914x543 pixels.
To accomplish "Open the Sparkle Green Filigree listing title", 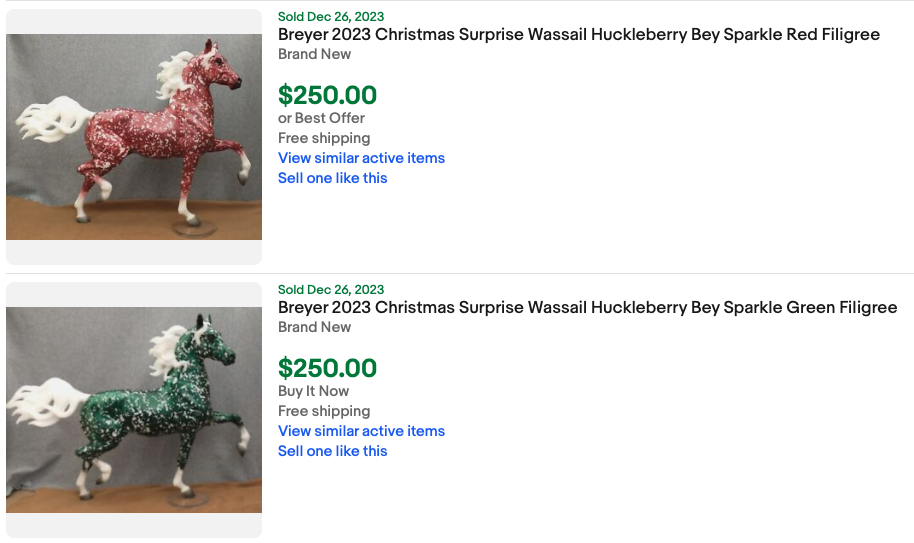I will click(587, 308).
